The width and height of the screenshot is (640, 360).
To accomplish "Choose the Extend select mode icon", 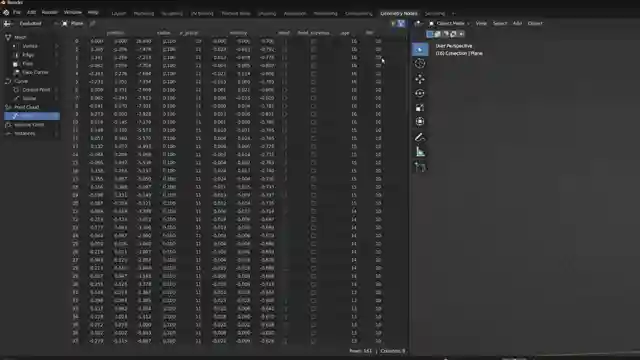I will [438, 34].
